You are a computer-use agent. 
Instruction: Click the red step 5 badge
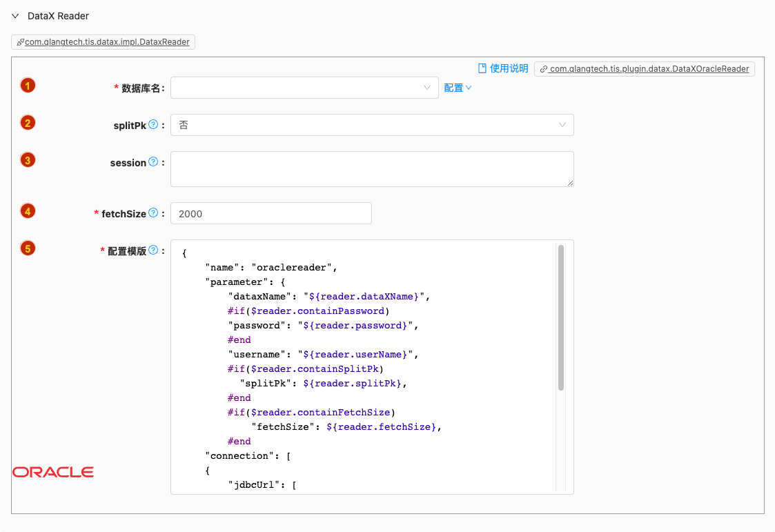coord(28,248)
